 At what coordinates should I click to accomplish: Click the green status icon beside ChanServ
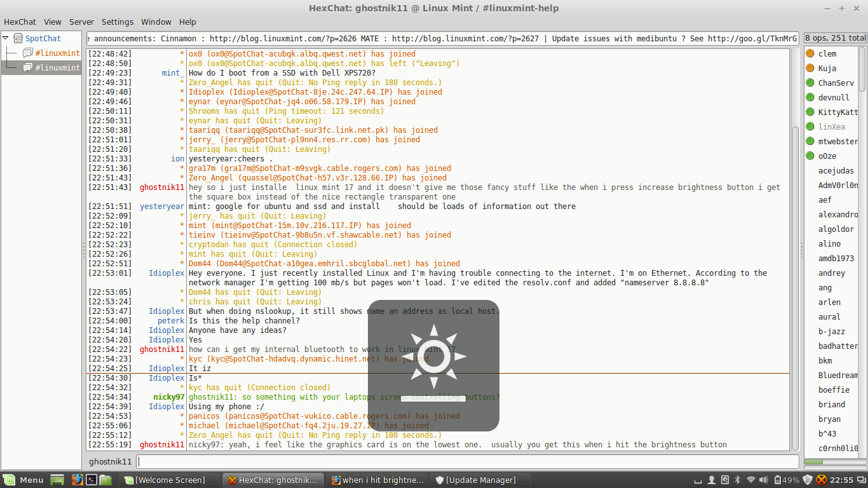tap(810, 83)
